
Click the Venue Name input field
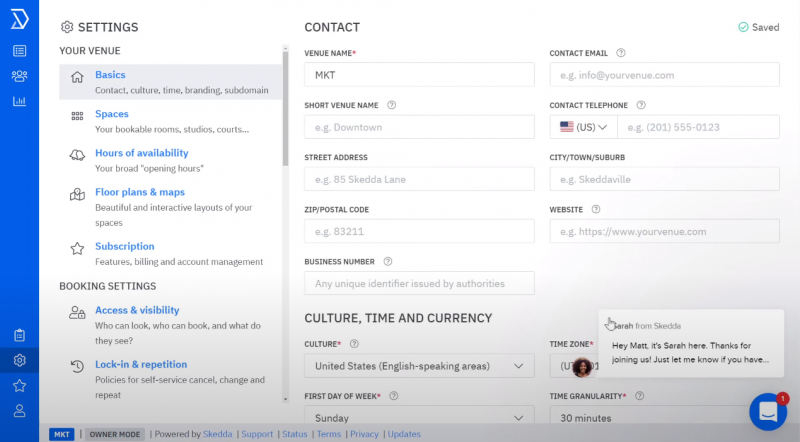coord(419,75)
